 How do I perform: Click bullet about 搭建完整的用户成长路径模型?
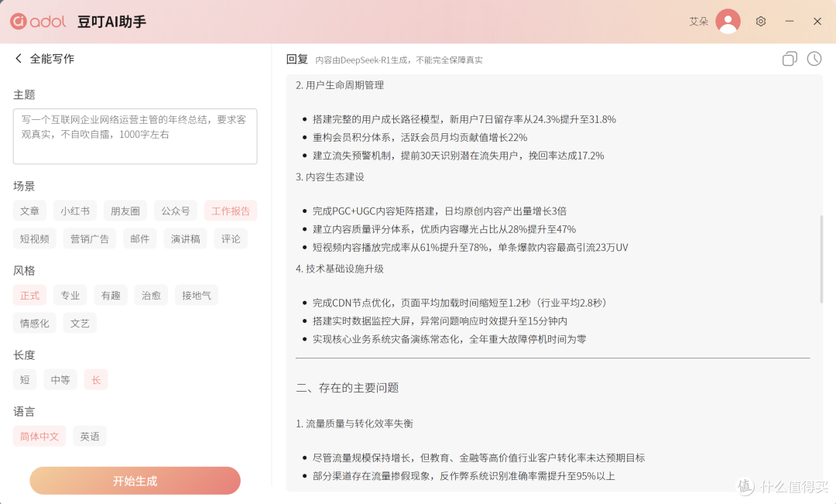coord(464,119)
